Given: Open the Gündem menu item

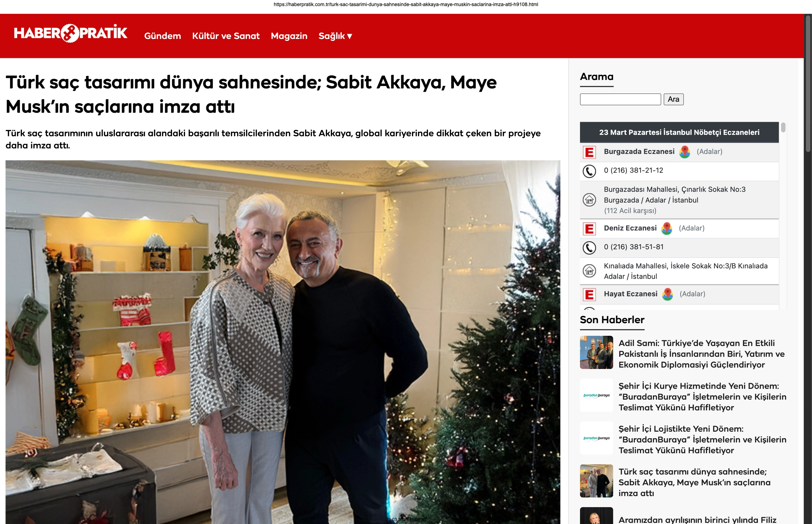Looking at the screenshot, I should coord(162,36).
